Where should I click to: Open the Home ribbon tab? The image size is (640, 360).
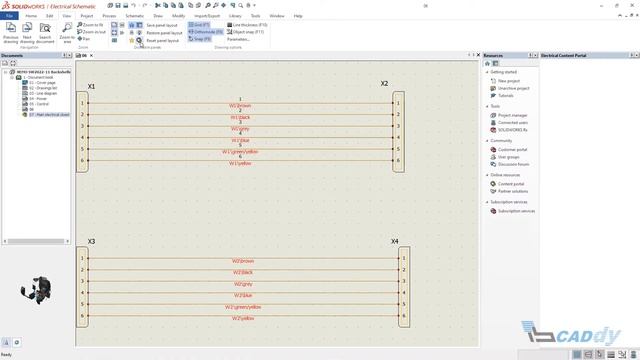click(31, 16)
